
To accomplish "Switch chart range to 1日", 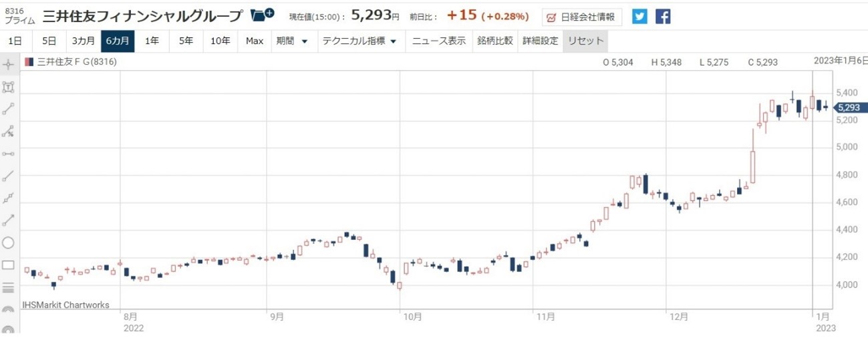I will pyautogui.click(x=15, y=41).
